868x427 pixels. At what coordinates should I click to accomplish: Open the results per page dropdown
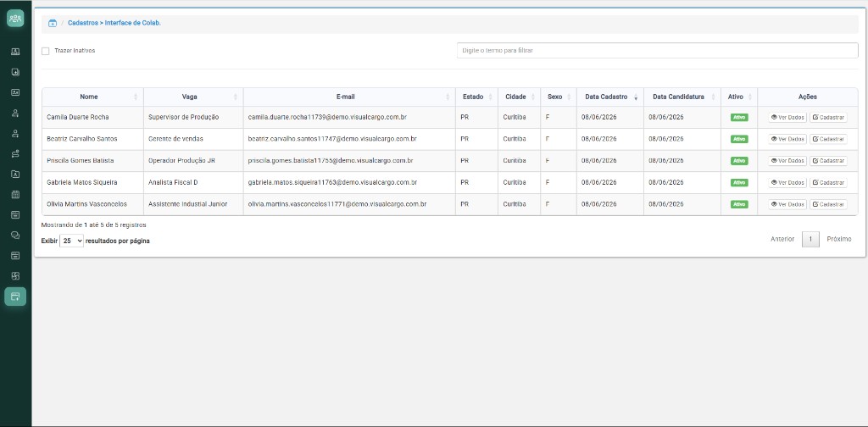pos(71,241)
